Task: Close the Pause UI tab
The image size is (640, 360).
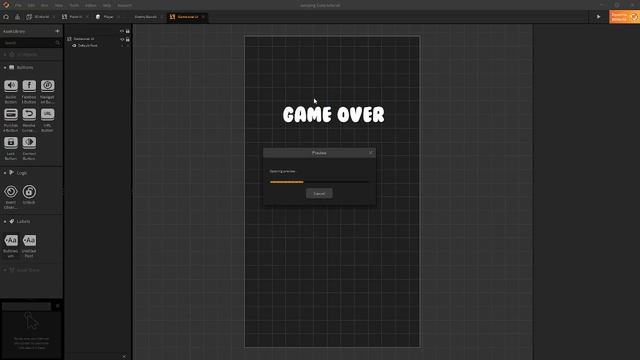Action: (x=87, y=17)
